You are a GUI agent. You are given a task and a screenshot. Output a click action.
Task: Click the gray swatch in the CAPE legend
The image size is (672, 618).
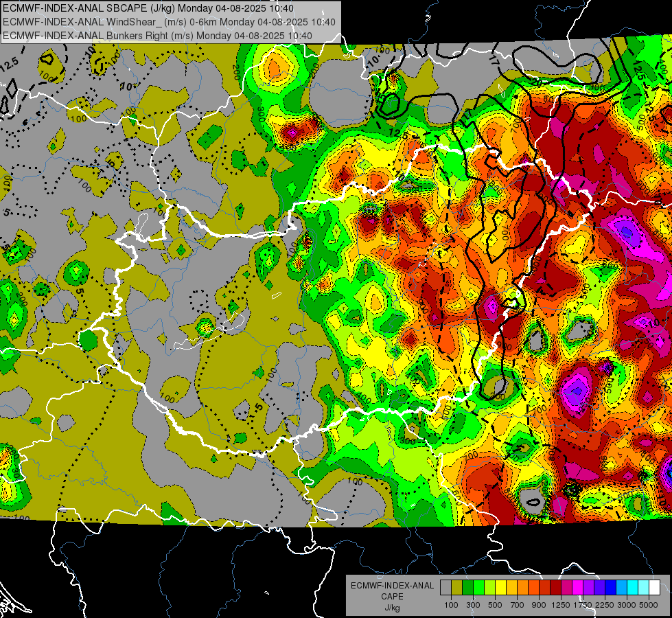pyautogui.click(x=445, y=587)
